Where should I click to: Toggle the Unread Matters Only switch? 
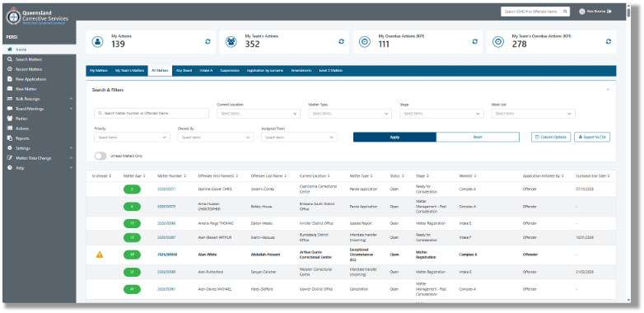100,156
